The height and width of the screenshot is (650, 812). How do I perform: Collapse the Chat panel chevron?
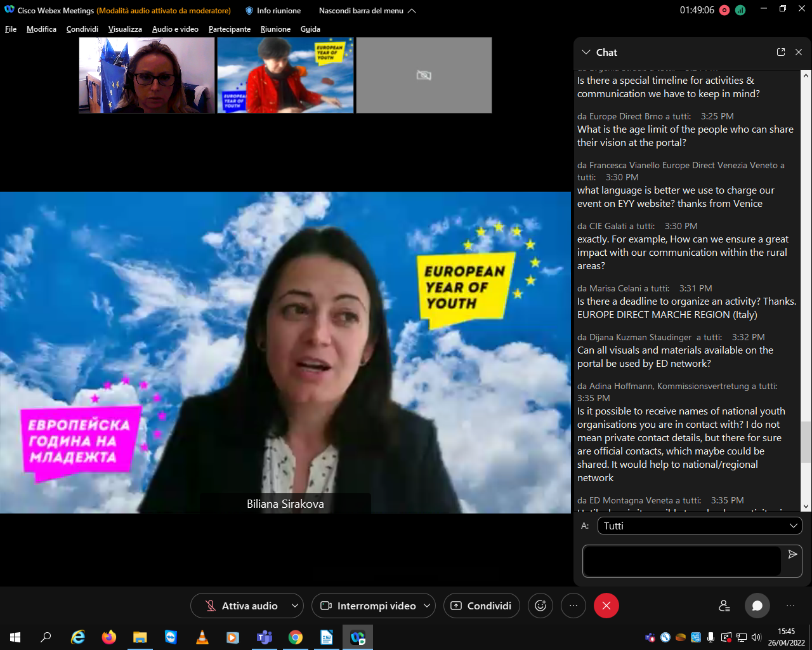coord(585,52)
